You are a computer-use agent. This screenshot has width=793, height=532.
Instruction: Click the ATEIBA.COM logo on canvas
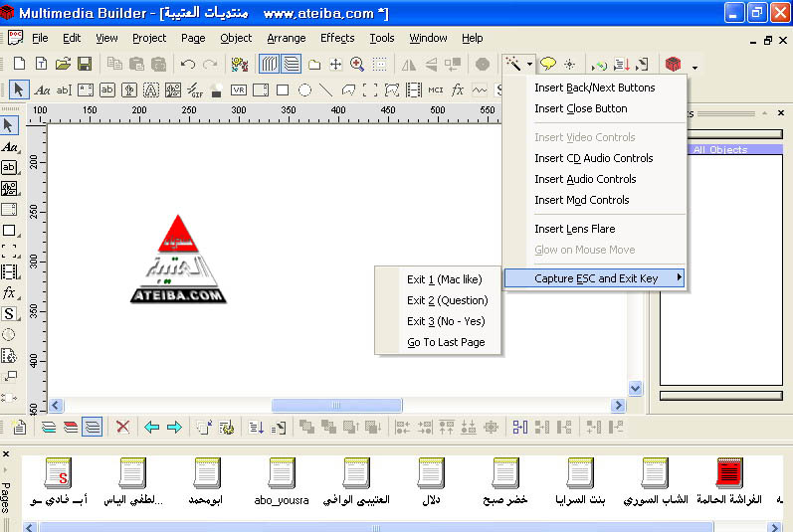178,260
